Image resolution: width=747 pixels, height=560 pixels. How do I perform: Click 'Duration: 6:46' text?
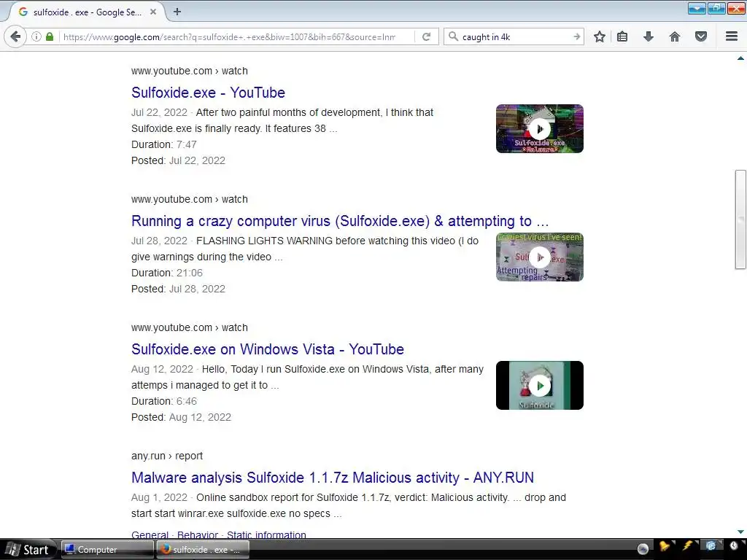point(164,401)
